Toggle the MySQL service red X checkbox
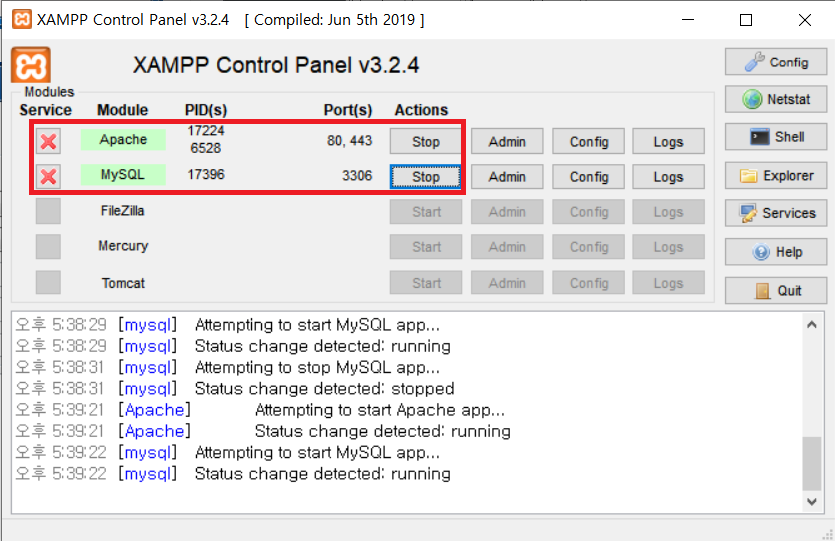Image resolution: width=835 pixels, height=541 pixels. [x=48, y=176]
